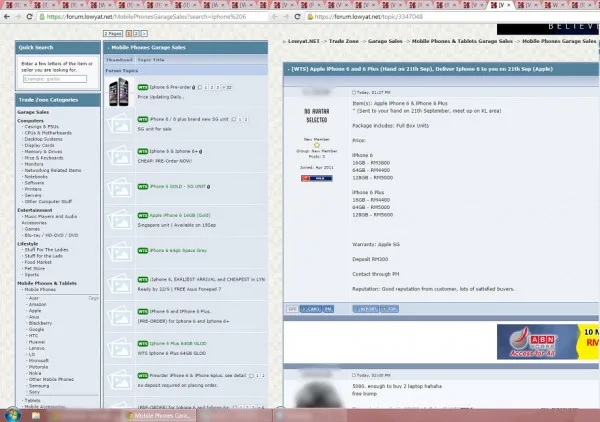
Task: Report the first post with Report button
Action: click(x=365, y=309)
